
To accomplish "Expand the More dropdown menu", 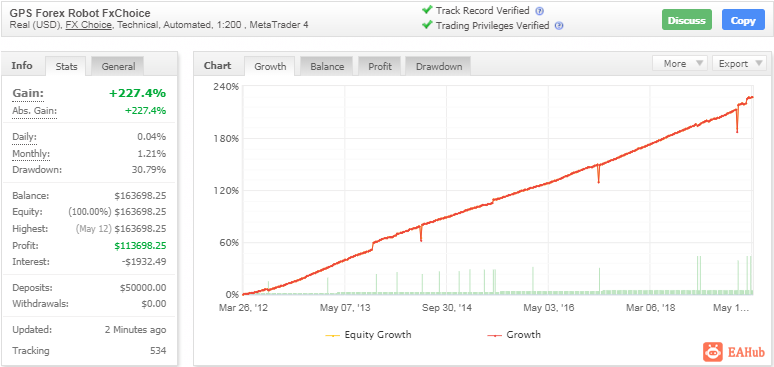I will (680, 63).
